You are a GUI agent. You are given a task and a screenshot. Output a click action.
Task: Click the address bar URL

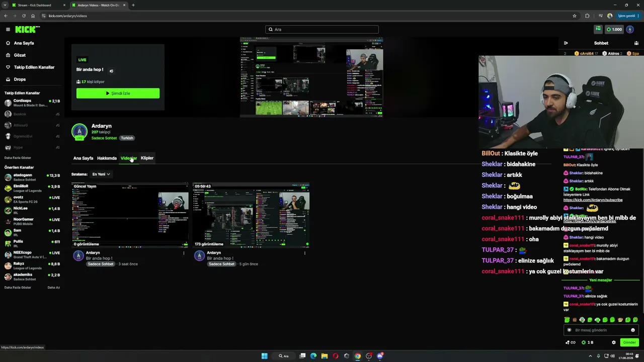pos(68,16)
